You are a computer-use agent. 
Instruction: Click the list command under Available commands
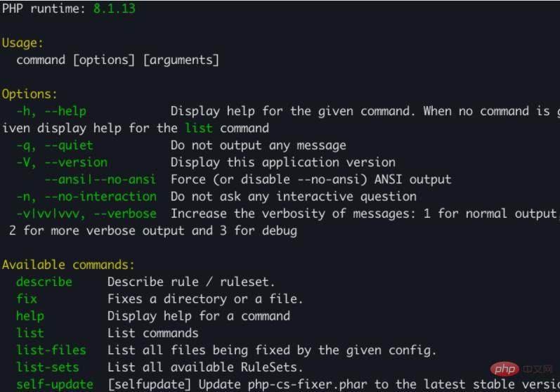pos(30,333)
